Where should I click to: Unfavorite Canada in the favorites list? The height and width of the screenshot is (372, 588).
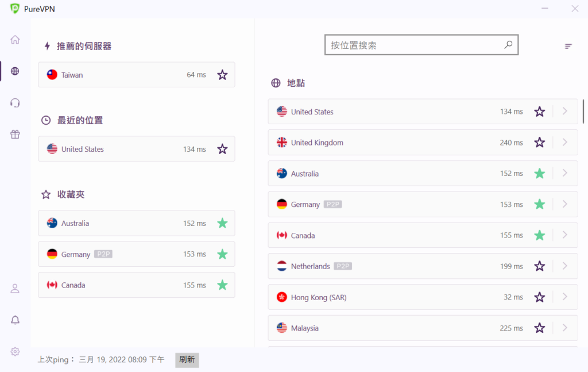pyautogui.click(x=222, y=285)
